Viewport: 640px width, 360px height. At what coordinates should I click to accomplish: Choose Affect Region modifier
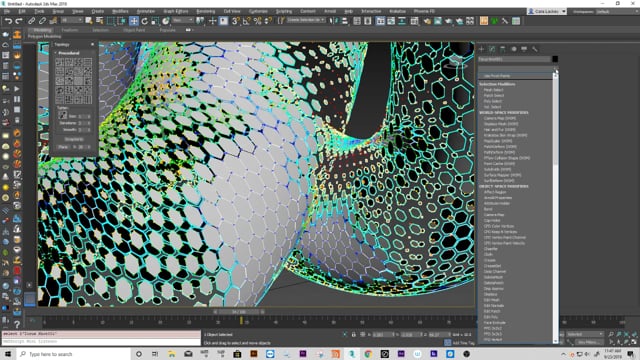pos(495,192)
